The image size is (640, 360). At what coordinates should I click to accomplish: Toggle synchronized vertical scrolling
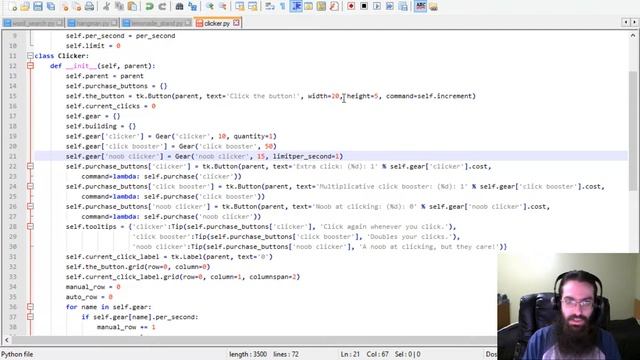(240, 6)
